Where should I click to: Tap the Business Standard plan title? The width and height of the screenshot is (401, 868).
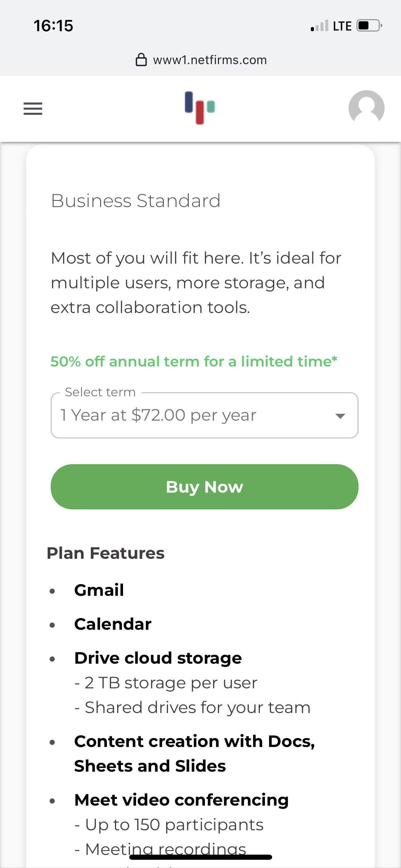(136, 201)
